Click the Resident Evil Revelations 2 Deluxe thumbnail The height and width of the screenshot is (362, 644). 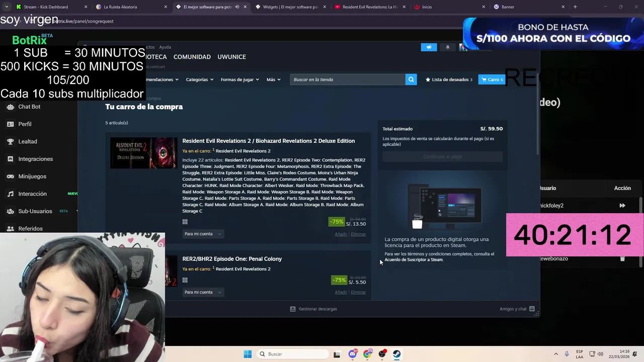143,153
